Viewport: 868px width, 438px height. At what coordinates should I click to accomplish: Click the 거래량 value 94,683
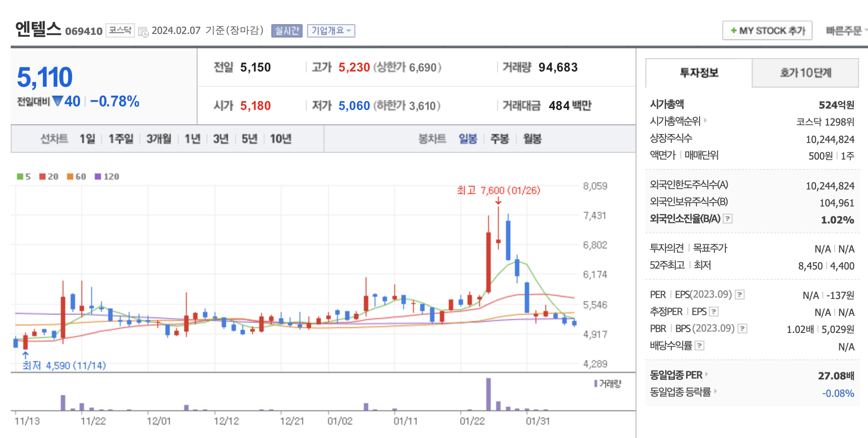point(558,67)
